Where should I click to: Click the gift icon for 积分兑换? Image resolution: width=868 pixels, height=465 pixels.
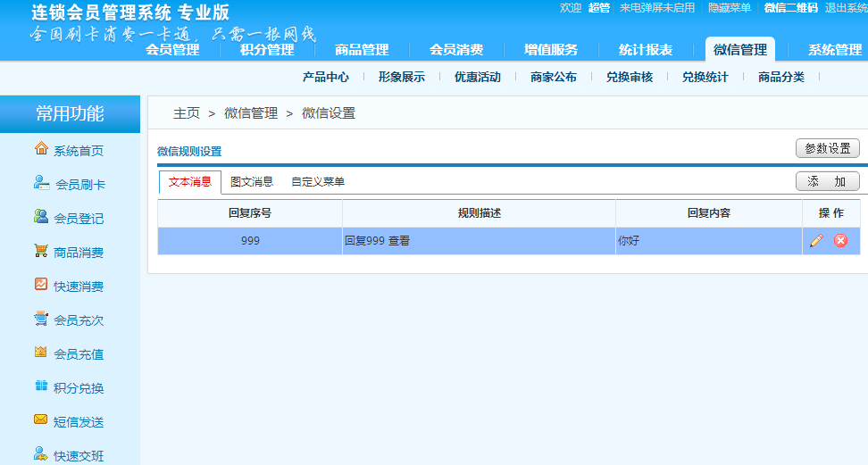tap(41, 386)
